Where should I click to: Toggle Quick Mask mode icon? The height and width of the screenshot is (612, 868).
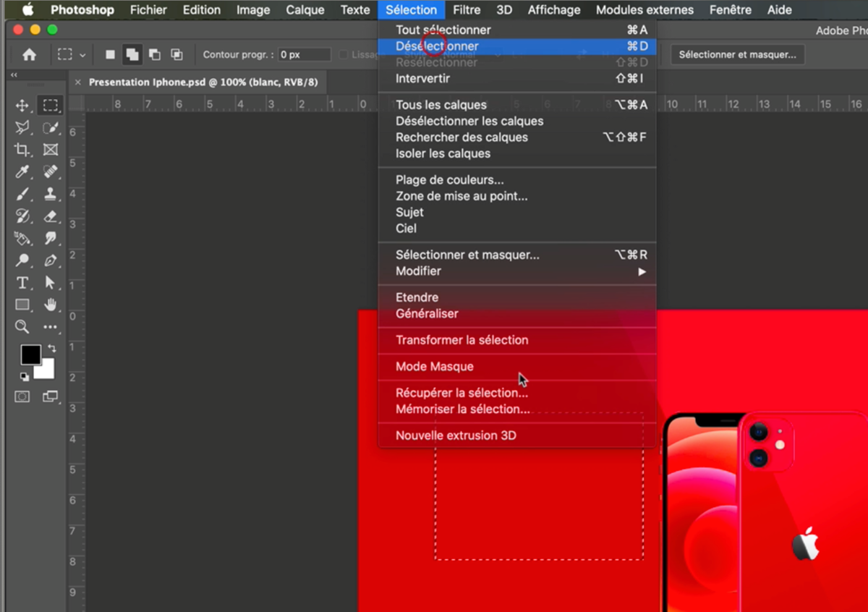click(x=22, y=396)
